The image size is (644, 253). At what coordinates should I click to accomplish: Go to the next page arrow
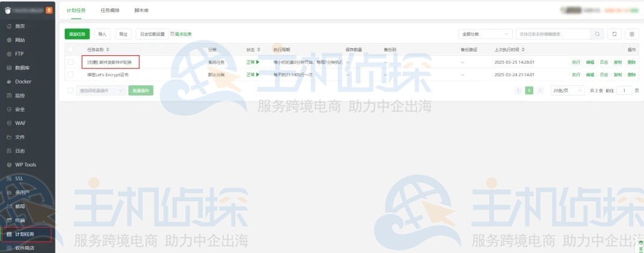[x=540, y=91]
